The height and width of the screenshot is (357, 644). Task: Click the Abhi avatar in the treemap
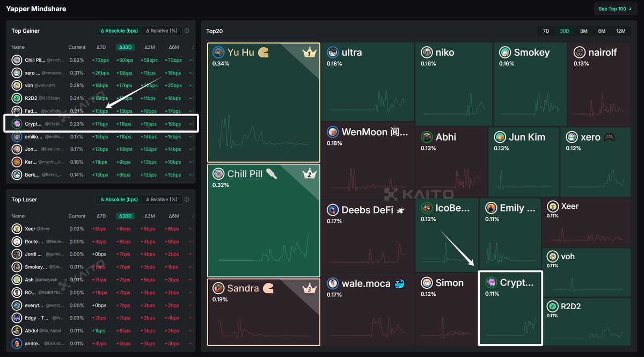(x=427, y=137)
